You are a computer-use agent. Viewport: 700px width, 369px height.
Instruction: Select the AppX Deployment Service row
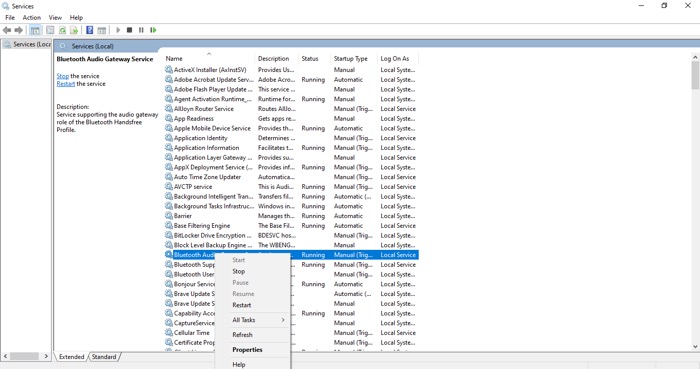[291, 167]
